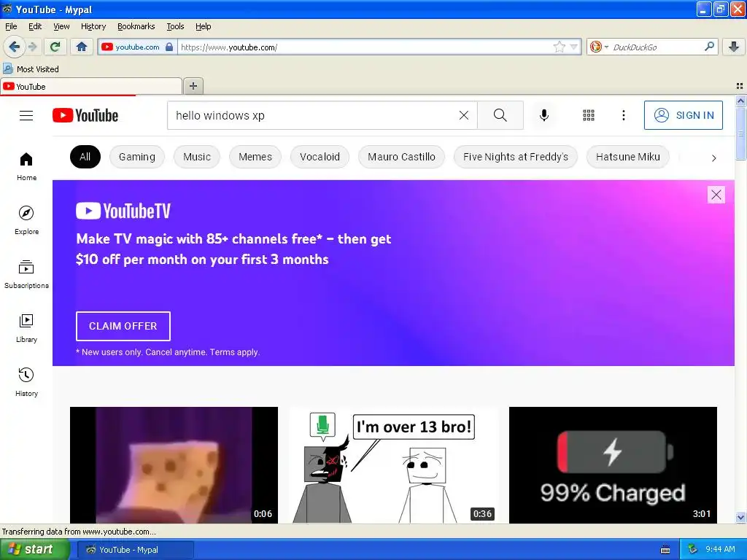Go back with the browser back arrow
The image size is (747, 560).
tap(14, 47)
